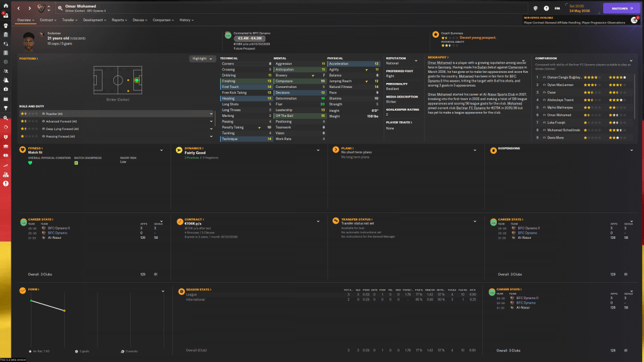Image resolution: width=644 pixels, height=362 pixels.
Task: Select the striker position dot on pitch
Action: pyautogui.click(x=136, y=80)
